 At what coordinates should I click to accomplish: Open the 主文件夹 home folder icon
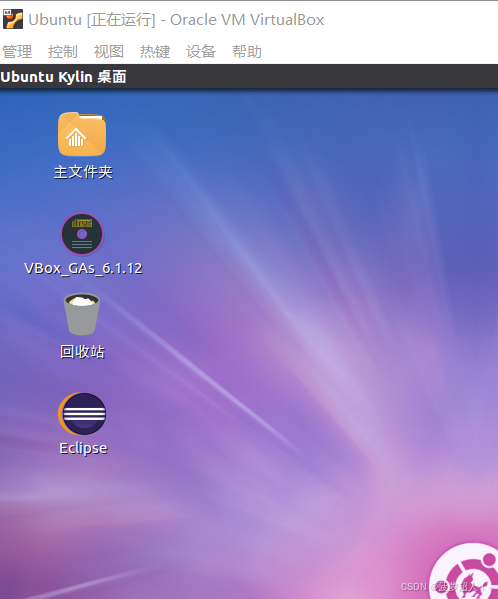[x=82, y=134]
